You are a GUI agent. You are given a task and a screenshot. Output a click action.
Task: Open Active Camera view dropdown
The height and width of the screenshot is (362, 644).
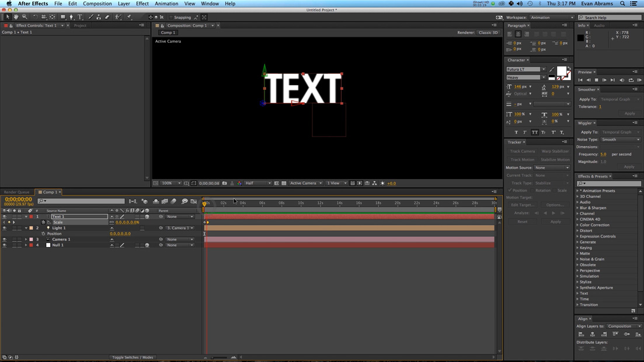point(306,183)
